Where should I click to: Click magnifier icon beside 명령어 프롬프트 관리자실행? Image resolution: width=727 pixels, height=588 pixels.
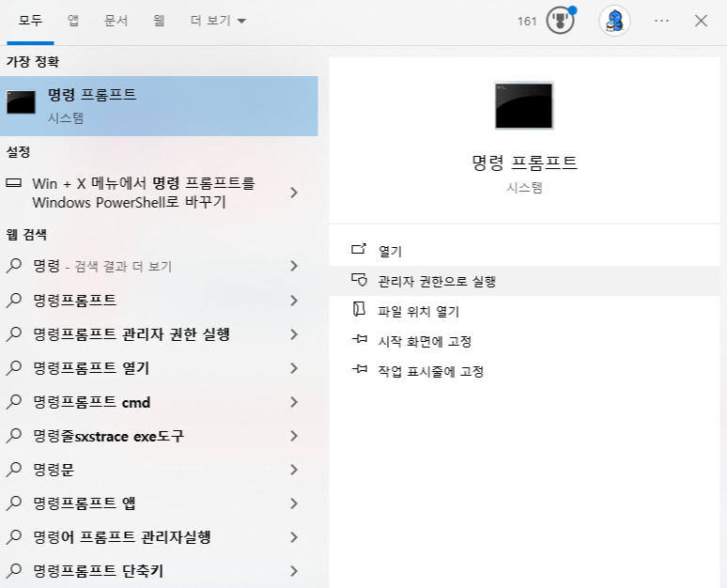point(14,537)
